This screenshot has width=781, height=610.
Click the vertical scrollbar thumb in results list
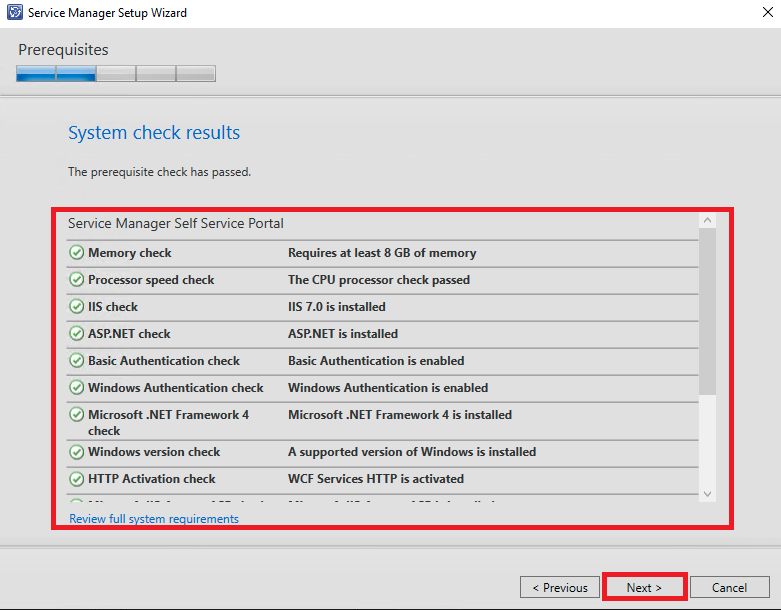(707, 312)
